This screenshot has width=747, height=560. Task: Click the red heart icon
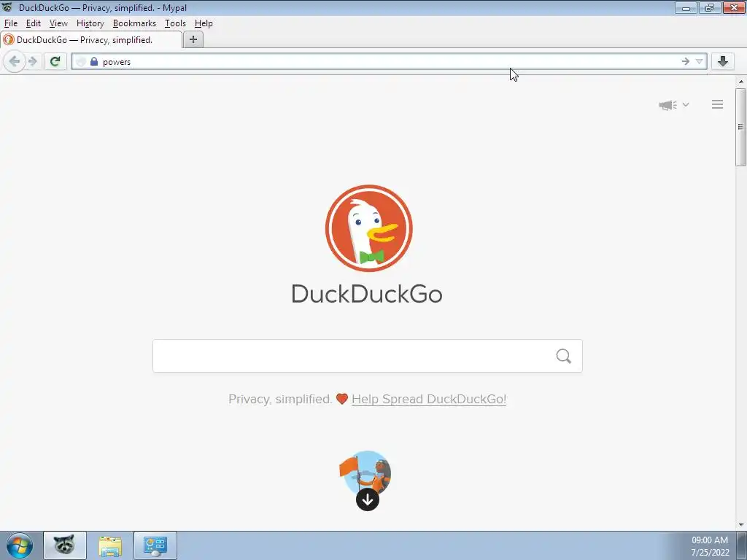pos(341,399)
